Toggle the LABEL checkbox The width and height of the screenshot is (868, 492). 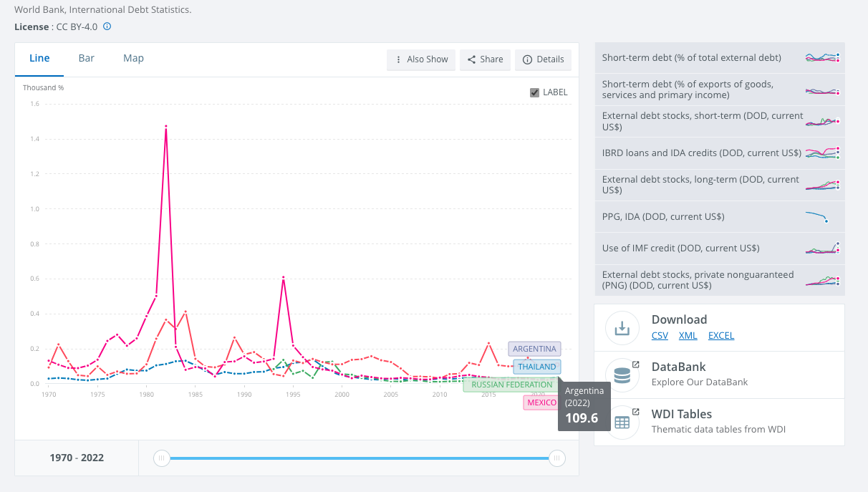coord(534,92)
